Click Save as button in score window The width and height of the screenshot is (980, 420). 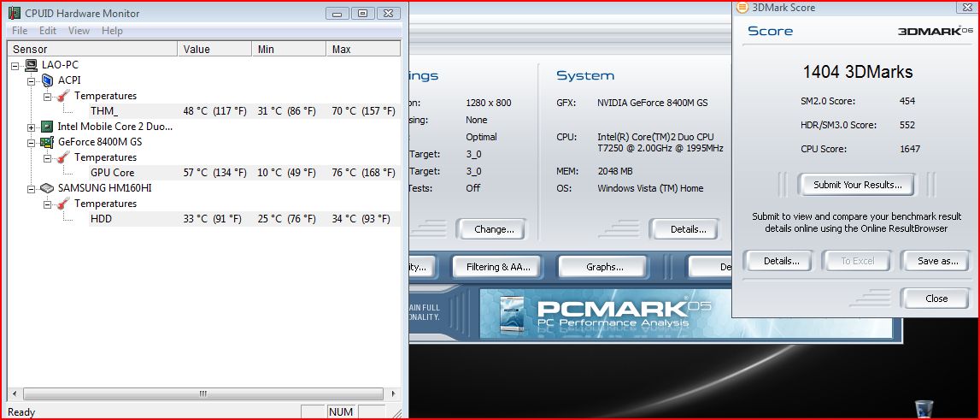[x=937, y=261]
